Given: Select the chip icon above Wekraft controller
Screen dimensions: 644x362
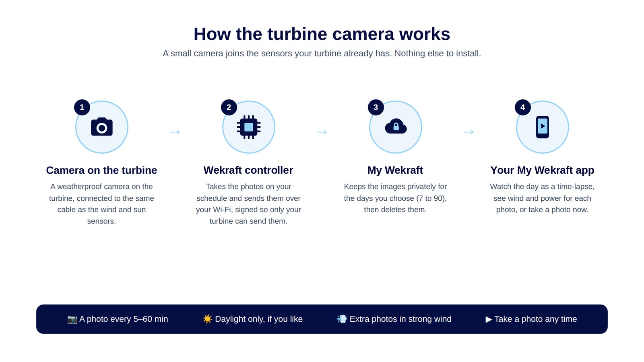Looking at the screenshot, I should (249, 127).
